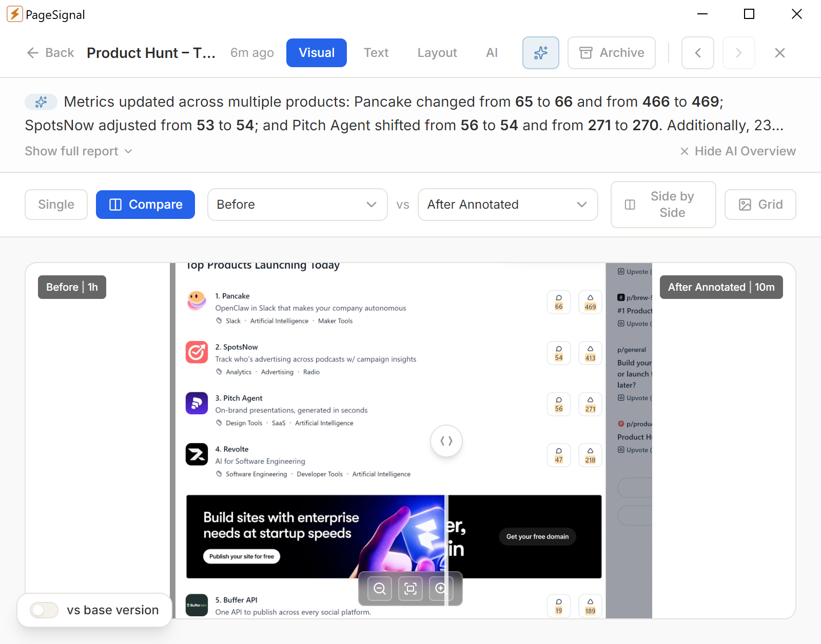The image size is (821, 644).
Task: Click the After Annotated 10m label
Action: pos(721,287)
